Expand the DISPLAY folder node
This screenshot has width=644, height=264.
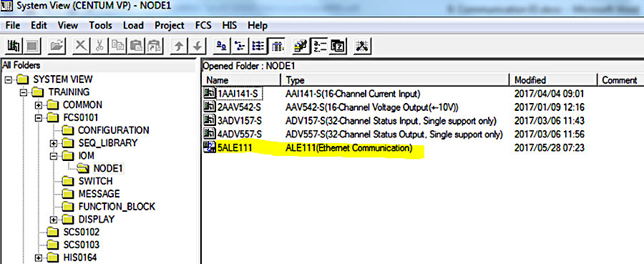54,219
